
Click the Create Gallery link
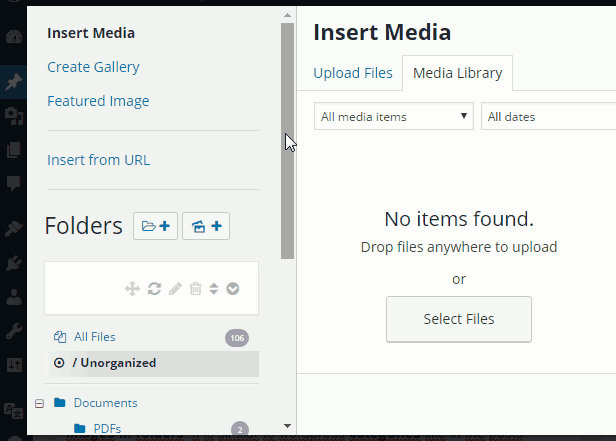93,67
